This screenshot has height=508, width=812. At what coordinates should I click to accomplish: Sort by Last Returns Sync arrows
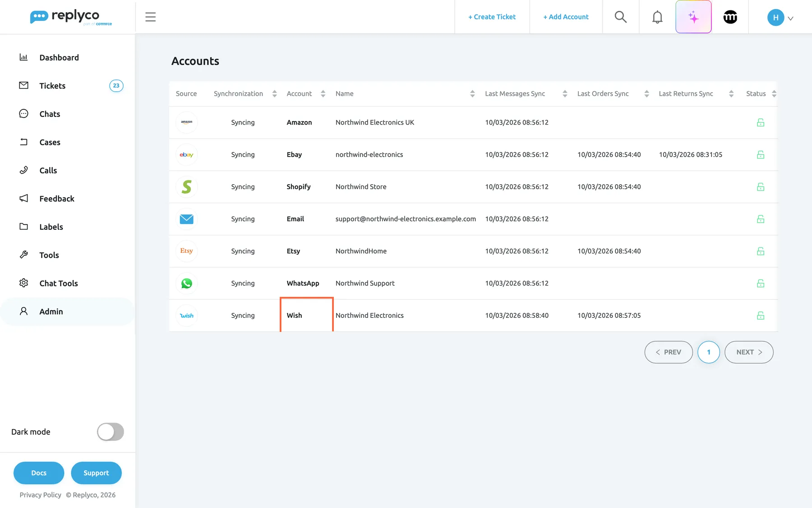point(731,93)
